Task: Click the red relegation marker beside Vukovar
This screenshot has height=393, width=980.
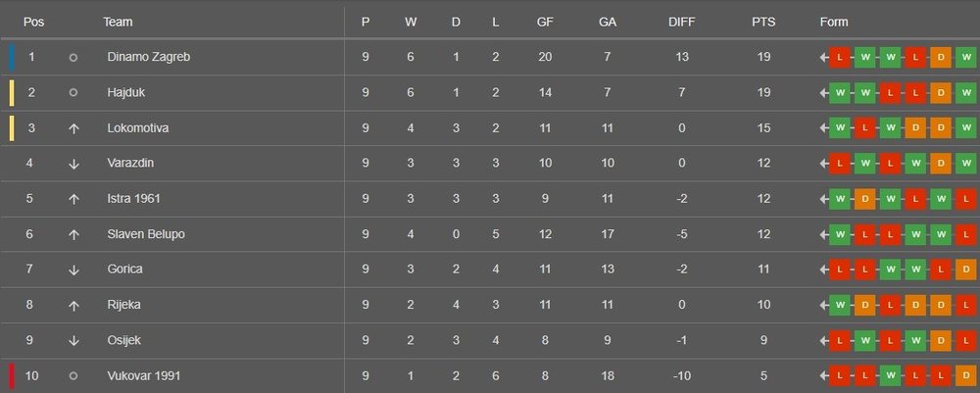Action: 12,376
